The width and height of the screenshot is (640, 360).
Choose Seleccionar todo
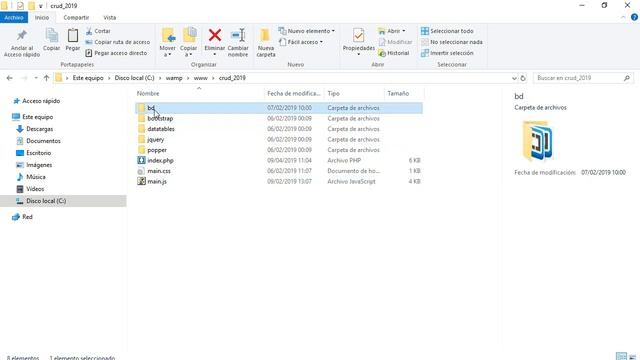click(x=447, y=31)
